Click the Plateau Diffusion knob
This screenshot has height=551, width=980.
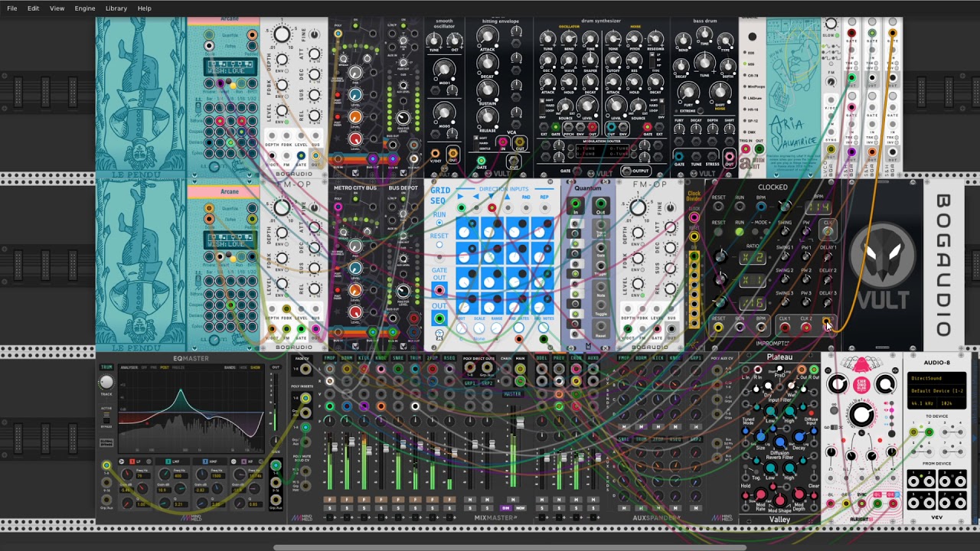(x=780, y=442)
